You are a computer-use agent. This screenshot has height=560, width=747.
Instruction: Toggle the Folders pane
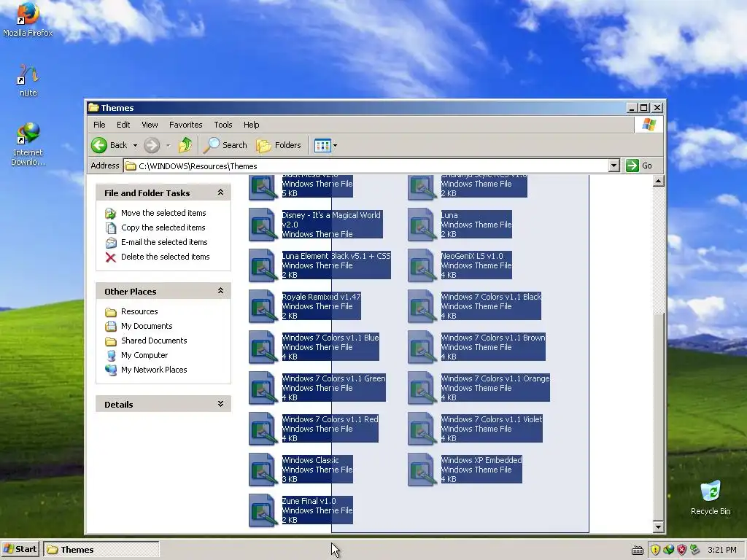pyautogui.click(x=279, y=145)
